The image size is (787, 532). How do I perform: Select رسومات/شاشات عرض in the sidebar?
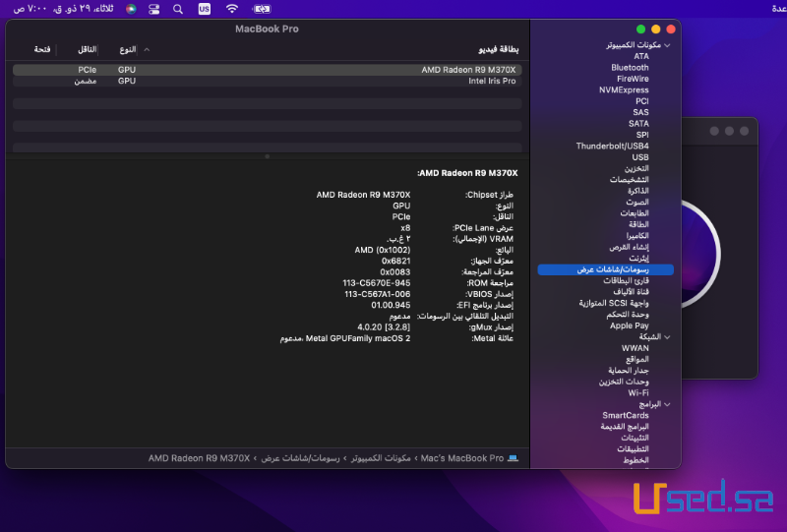pos(605,269)
